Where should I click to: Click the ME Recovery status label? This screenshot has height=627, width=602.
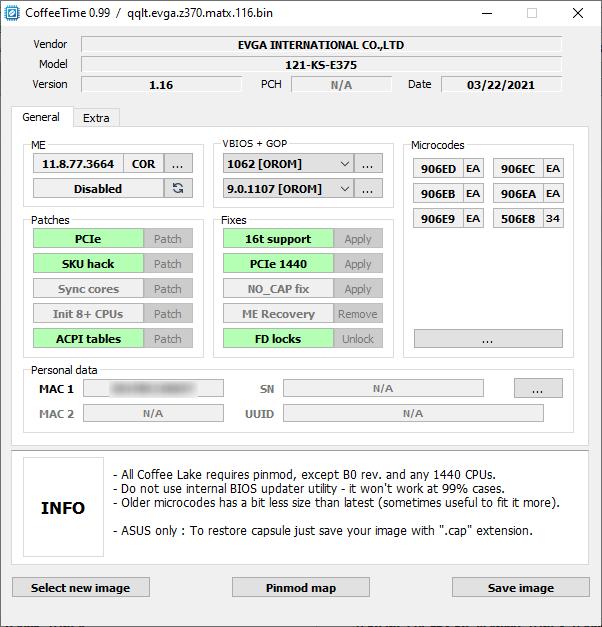(x=278, y=314)
